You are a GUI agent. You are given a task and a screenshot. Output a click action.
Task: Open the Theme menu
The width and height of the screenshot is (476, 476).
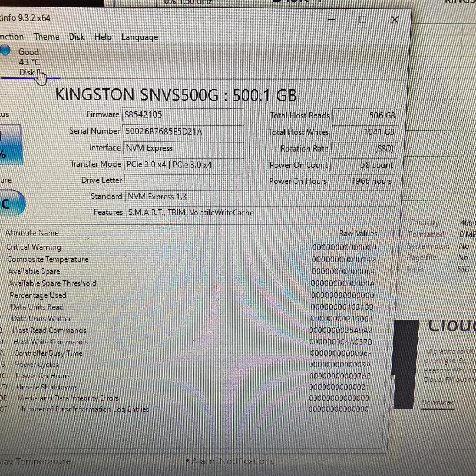[x=46, y=37]
